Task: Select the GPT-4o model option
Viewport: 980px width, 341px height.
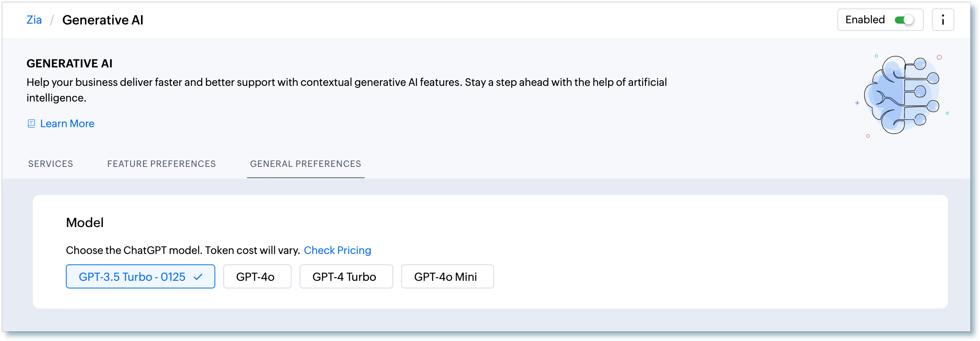Action: pyautogui.click(x=257, y=276)
